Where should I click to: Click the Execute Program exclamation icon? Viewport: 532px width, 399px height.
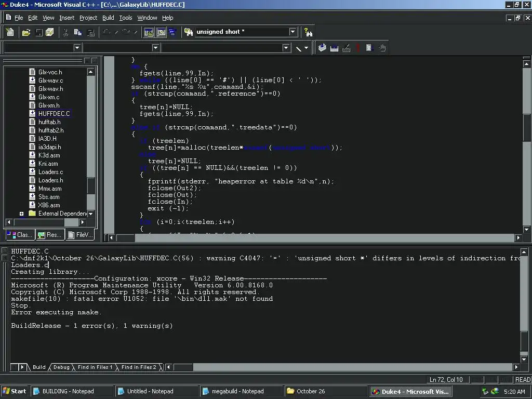tap(357, 48)
